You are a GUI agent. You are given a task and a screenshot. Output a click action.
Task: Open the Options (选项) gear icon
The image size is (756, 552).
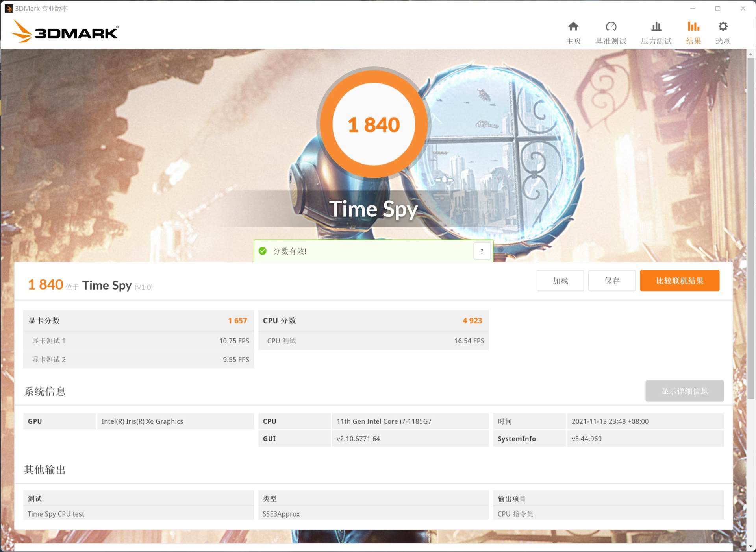tap(723, 27)
